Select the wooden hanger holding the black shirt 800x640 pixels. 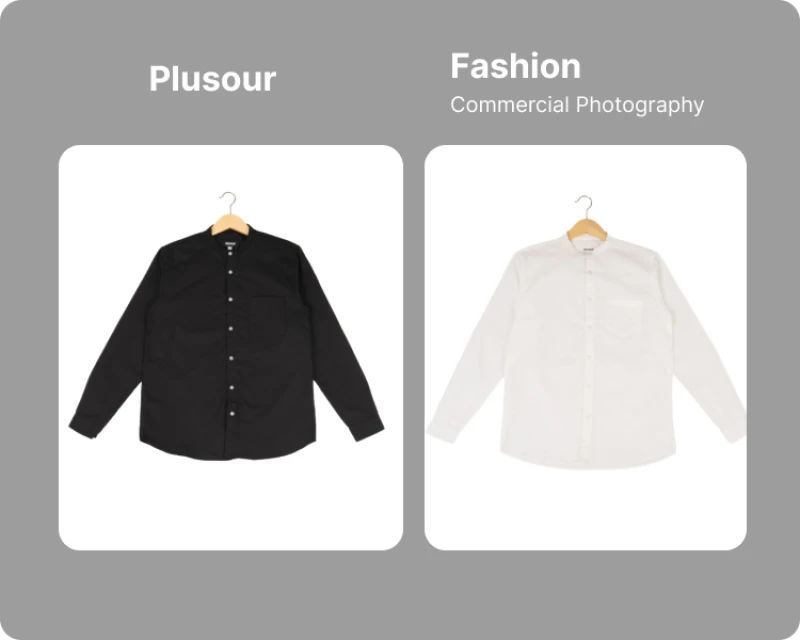tap(230, 225)
